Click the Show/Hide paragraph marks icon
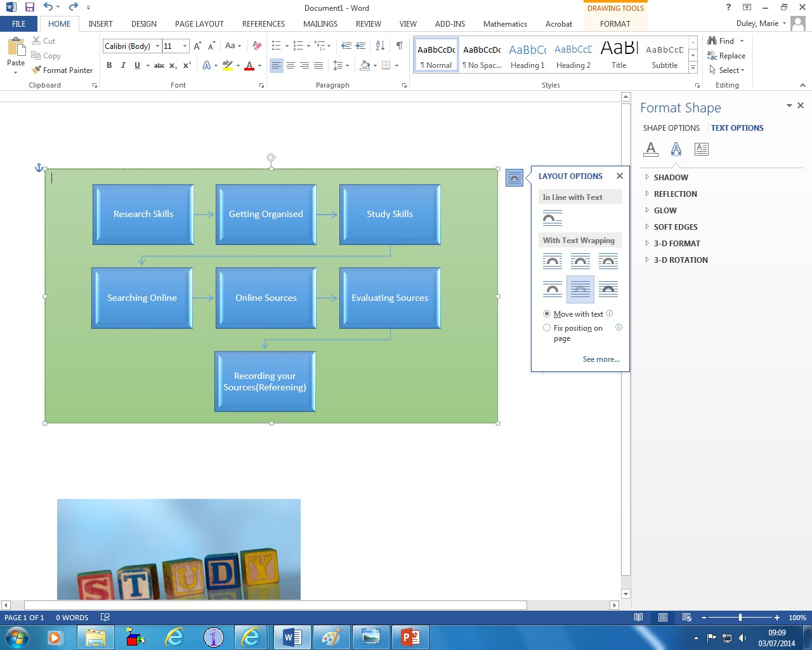Viewport: 812px width, 650px height. pos(399,46)
